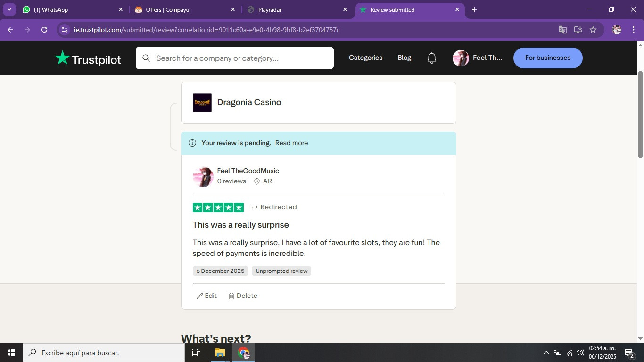Image resolution: width=644 pixels, height=362 pixels.
Task: Open the Feel Th... profile avatar menu
Action: click(461, 58)
